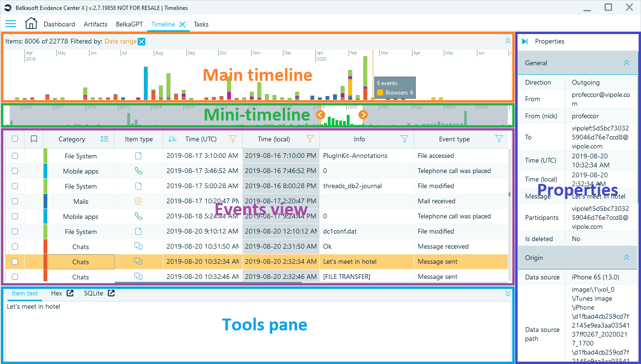Screen dimensions: 641x364
Task: Open the Tasks tab
Action: tap(201, 24)
